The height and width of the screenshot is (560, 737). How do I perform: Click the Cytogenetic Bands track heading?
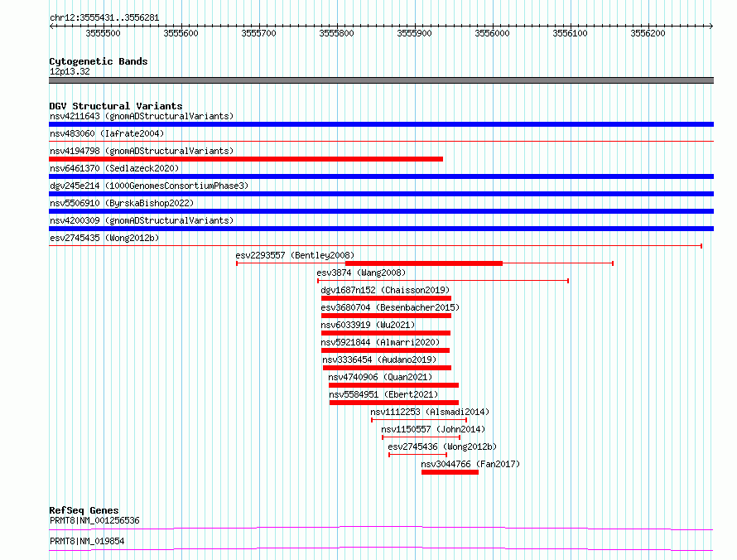99,61
